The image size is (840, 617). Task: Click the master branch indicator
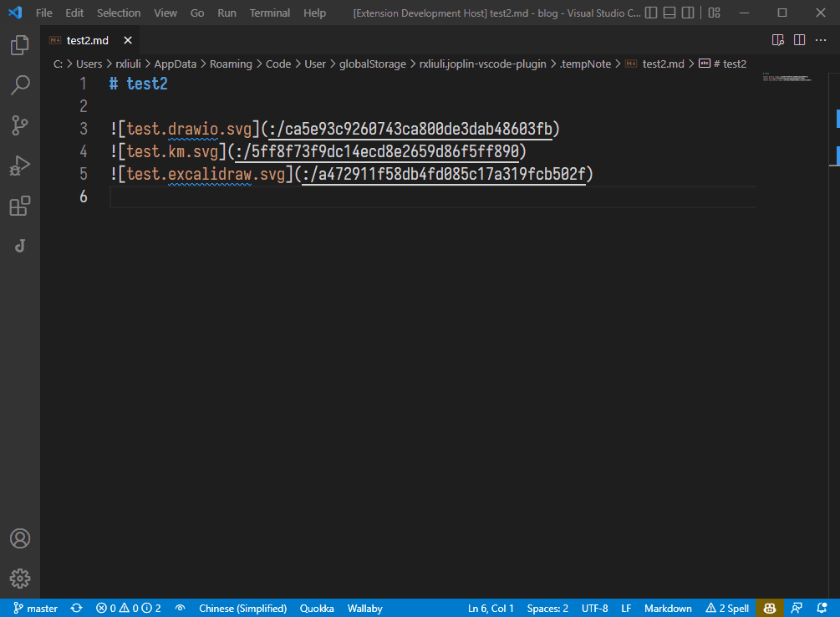[35, 609]
